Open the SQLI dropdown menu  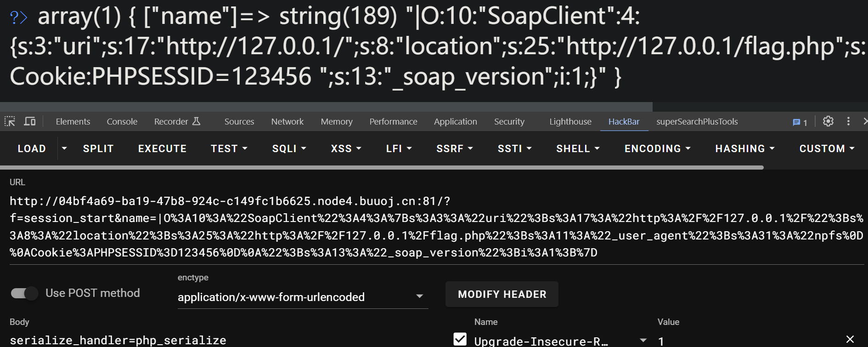[289, 148]
